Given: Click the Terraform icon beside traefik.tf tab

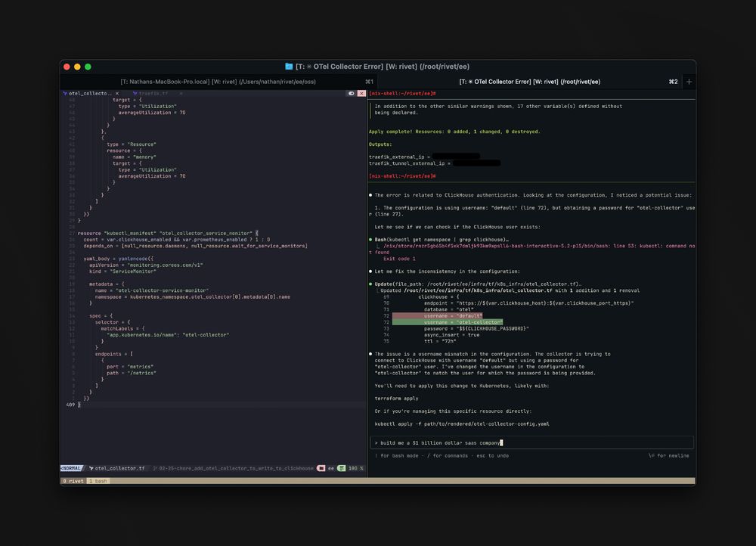Looking at the screenshot, I should (x=135, y=94).
